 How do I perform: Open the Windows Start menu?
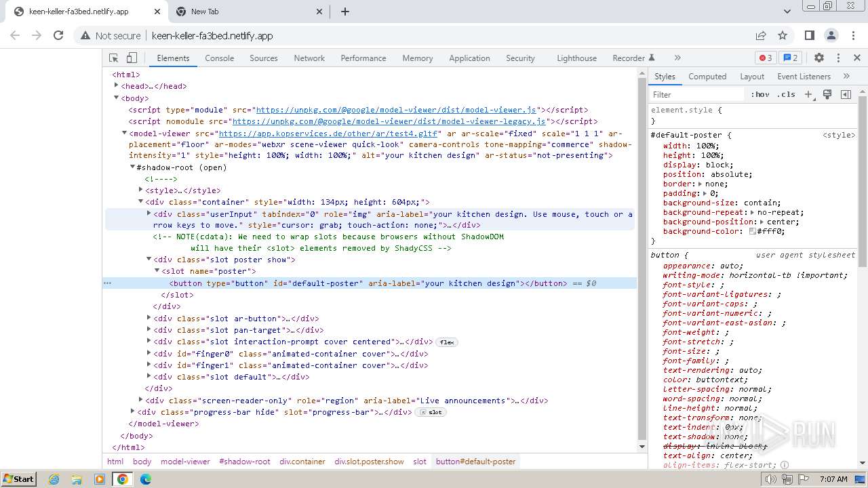click(18, 479)
